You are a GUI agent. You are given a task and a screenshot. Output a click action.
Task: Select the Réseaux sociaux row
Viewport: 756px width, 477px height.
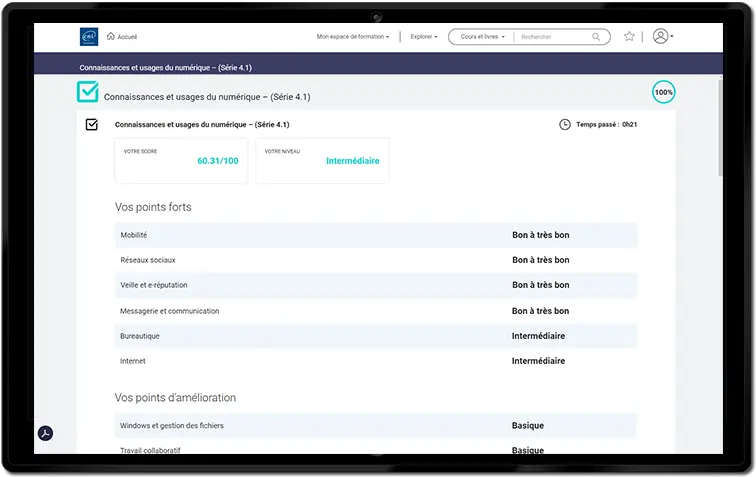click(375, 260)
